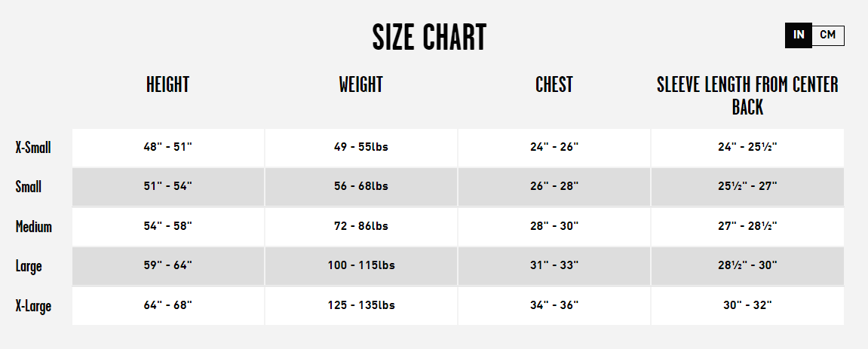Click the 59" - 64" height cell
Screen dimensions: 868x349
(168, 266)
